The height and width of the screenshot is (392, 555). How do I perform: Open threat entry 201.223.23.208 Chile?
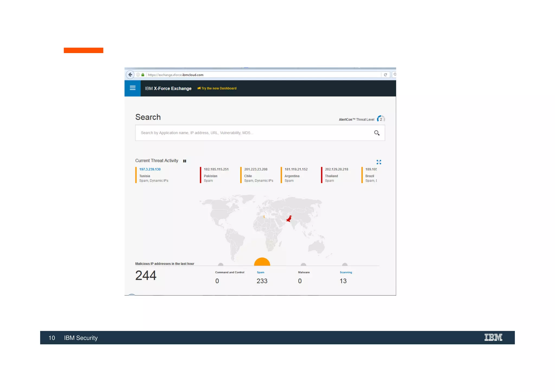(x=257, y=175)
